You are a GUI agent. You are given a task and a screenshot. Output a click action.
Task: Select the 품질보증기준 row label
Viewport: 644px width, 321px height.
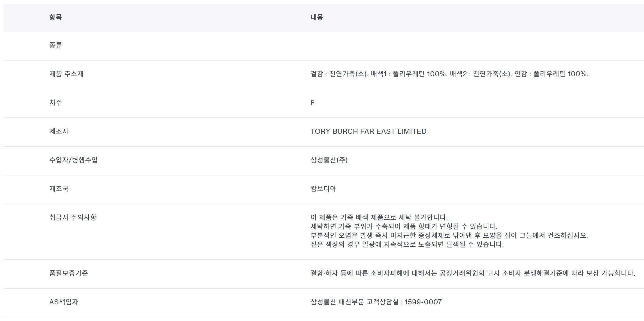click(69, 273)
